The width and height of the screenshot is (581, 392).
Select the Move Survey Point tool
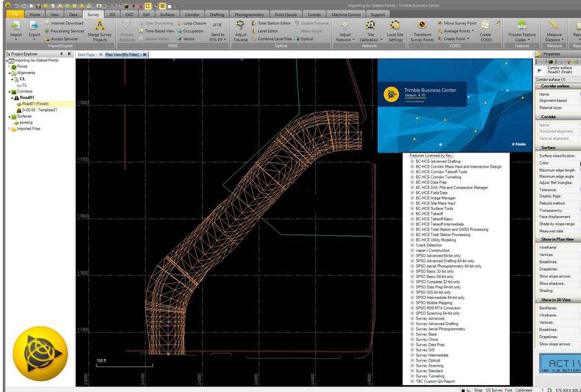pyautogui.click(x=457, y=23)
